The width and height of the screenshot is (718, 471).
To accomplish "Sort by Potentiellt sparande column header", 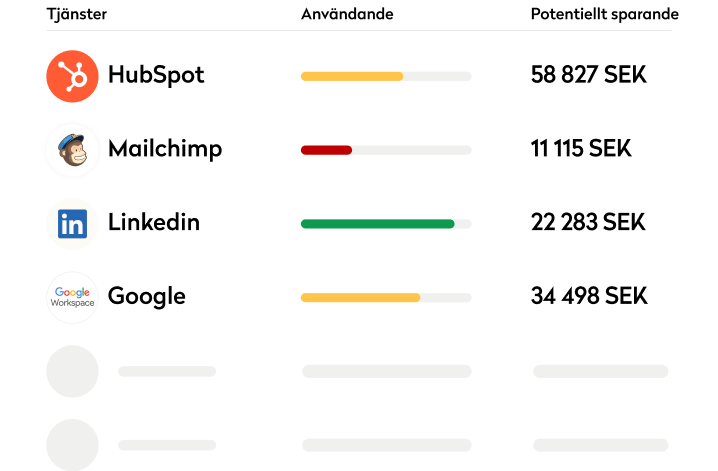I will point(604,14).
